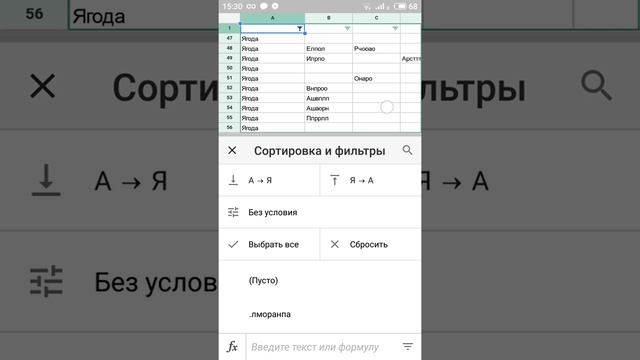The height and width of the screenshot is (360, 640).
Task: Select the Рчооао cell
Action: point(376,49)
